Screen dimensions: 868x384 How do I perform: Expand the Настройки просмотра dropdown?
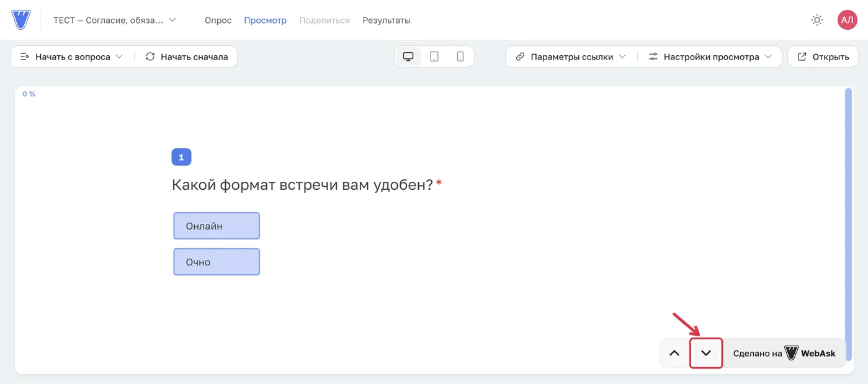click(x=710, y=56)
